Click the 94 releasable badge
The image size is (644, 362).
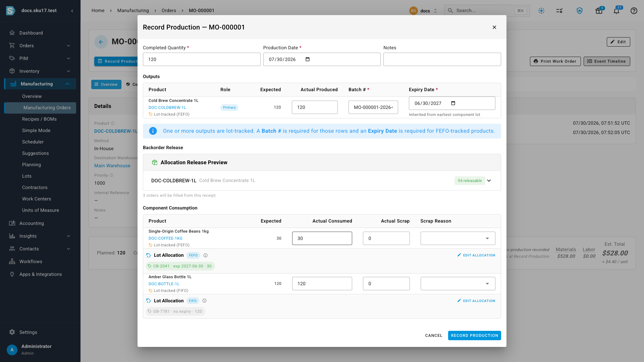(470, 181)
